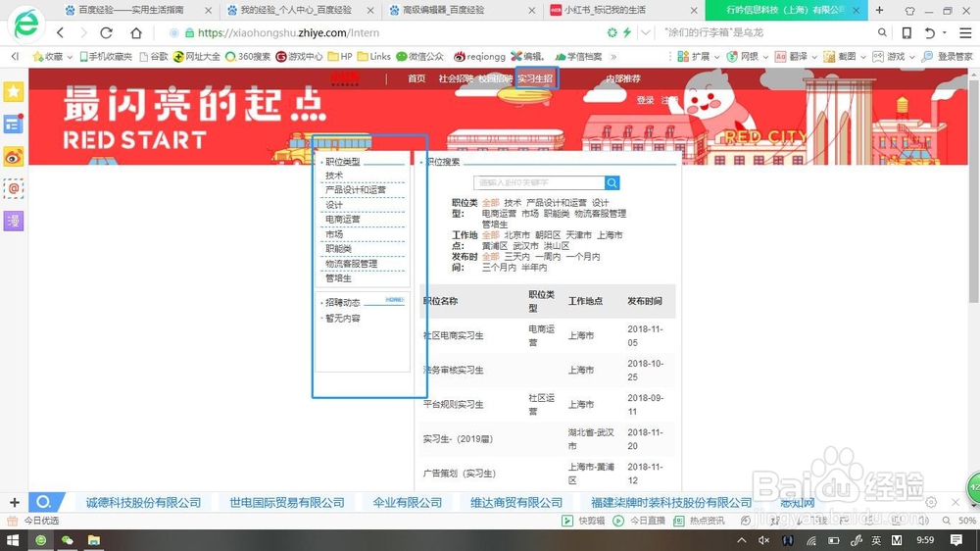Open the Windows notification center icon
This screenshot has width=980, height=551.
956,540
